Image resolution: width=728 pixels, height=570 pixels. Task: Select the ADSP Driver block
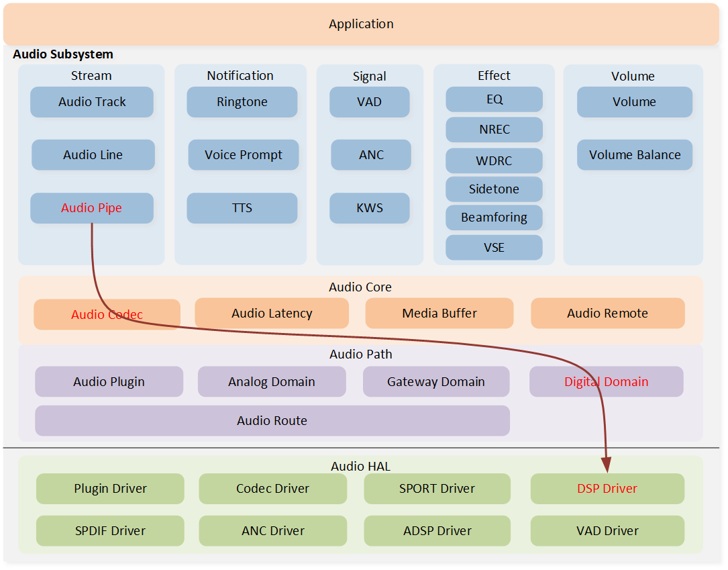[437, 531]
